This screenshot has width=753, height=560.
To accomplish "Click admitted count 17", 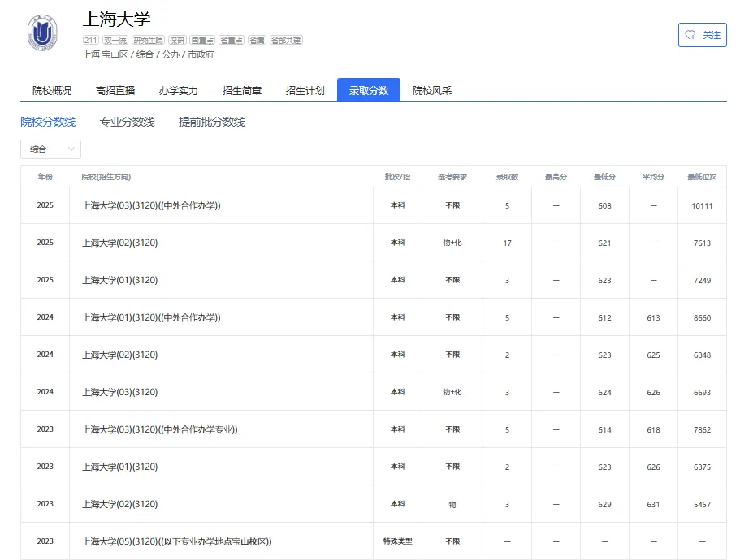I will coord(507,243).
